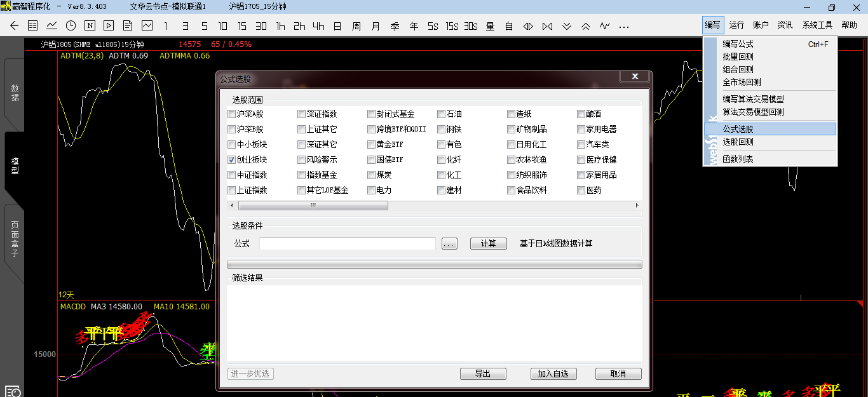Click right arrow of the horizontal scrollbar

pyautogui.click(x=637, y=206)
